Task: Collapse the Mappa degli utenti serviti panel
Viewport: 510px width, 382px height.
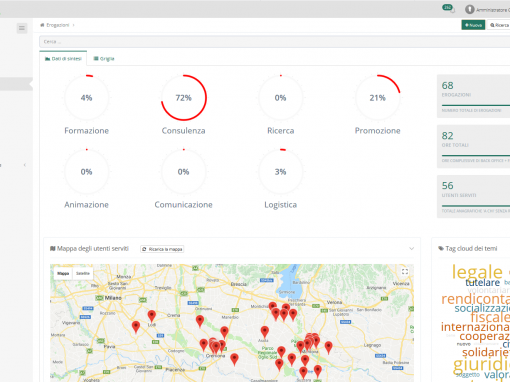Action: click(411, 249)
